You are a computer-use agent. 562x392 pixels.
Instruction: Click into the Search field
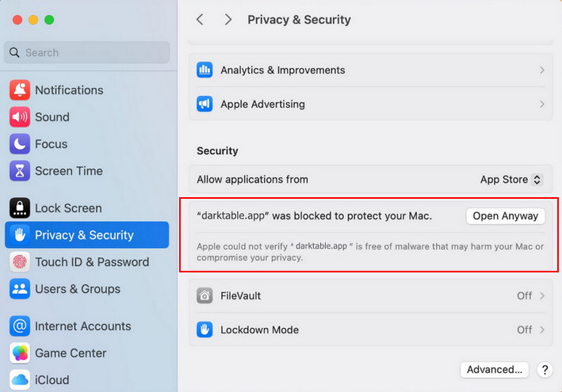tap(87, 52)
